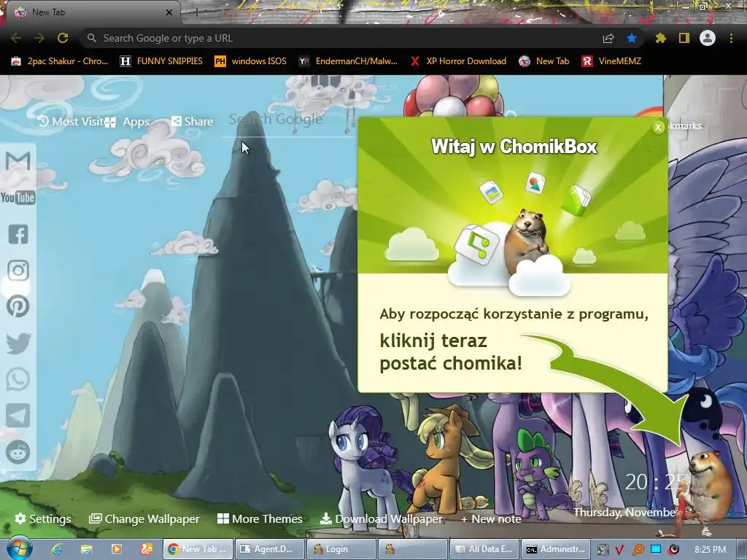Screen dimensions: 747x560
Task: Click Change Wallpaper
Action: pos(144,518)
